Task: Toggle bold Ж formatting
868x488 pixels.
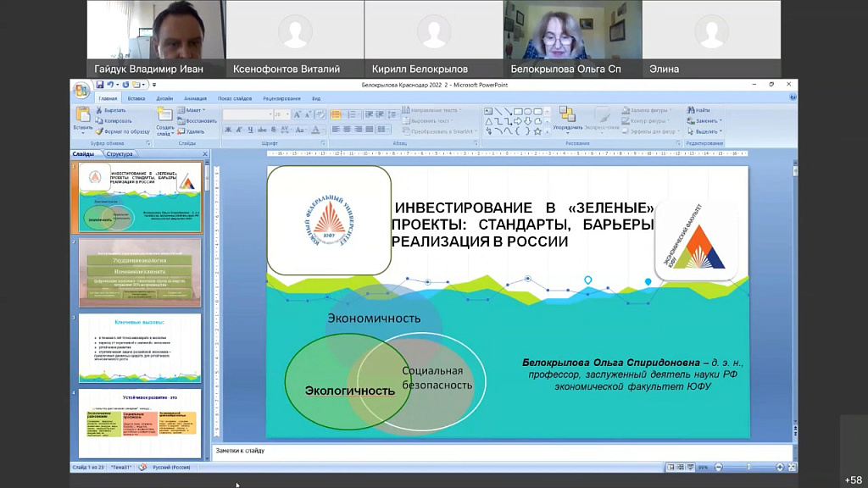Action: pos(227,130)
